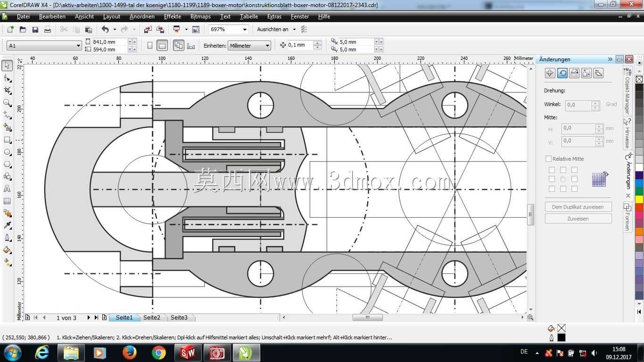Select the Shape edit tool
The width and height of the screenshot is (644, 362).
[x=7, y=78]
